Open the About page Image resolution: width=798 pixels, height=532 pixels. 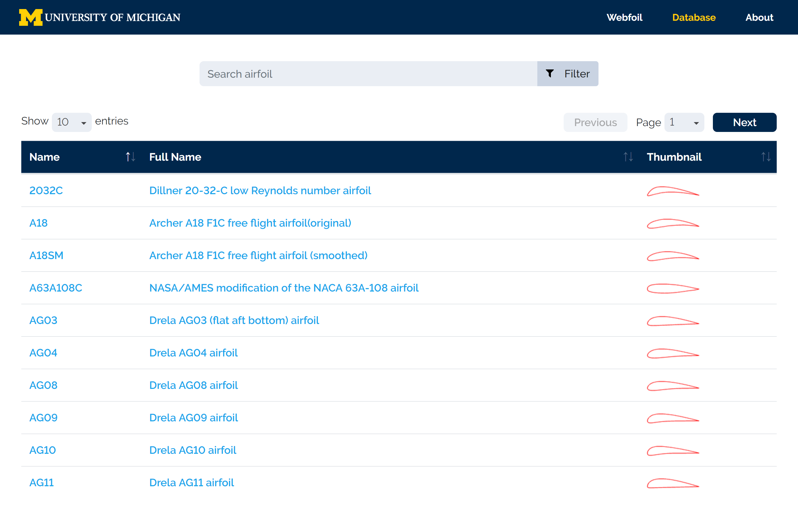(x=759, y=17)
